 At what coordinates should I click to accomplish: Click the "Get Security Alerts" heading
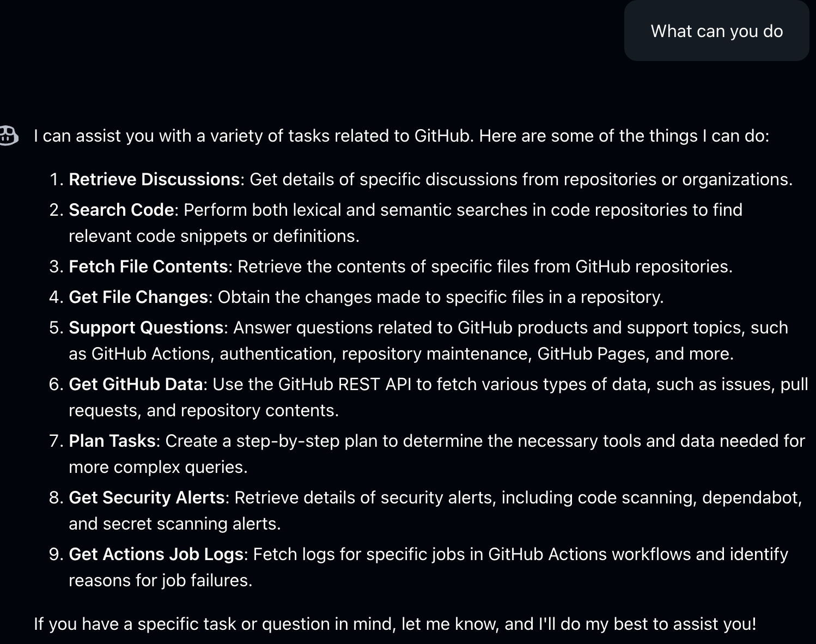click(x=147, y=497)
